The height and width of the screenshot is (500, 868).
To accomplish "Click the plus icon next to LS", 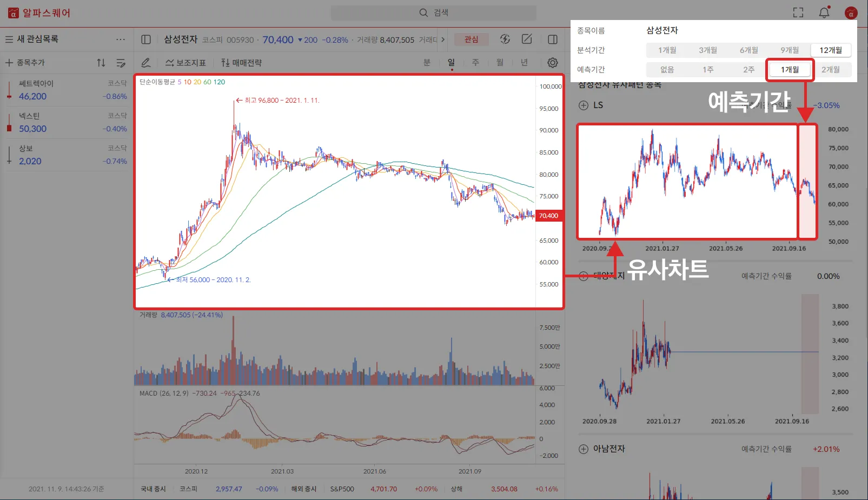I will click(584, 105).
